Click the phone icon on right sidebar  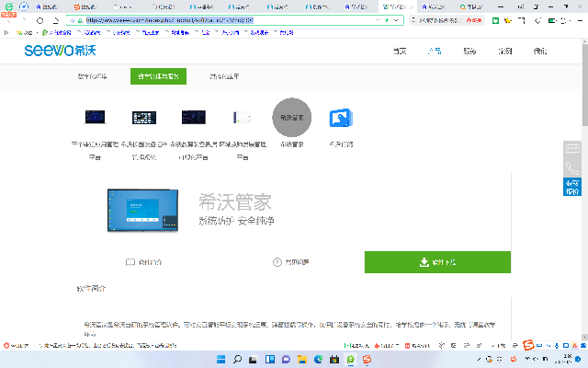[x=572, y=167]
